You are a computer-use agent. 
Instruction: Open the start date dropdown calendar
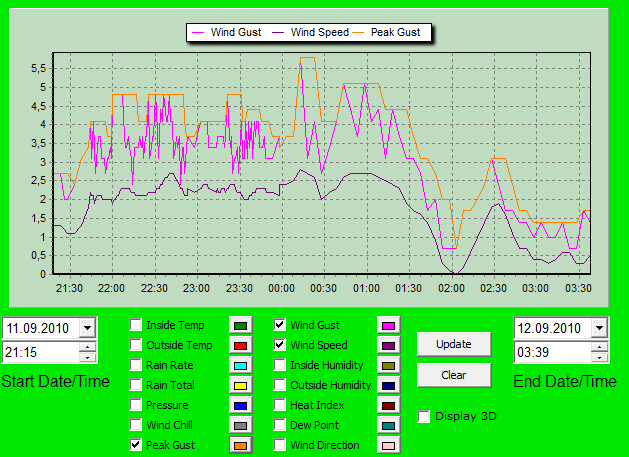click(x=87, y=328)
